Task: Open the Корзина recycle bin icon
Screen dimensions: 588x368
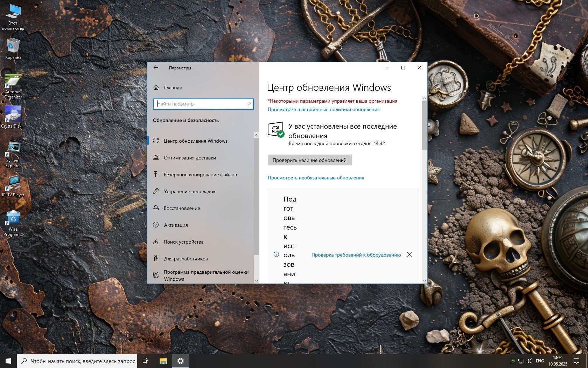Action: pos(13,49)
